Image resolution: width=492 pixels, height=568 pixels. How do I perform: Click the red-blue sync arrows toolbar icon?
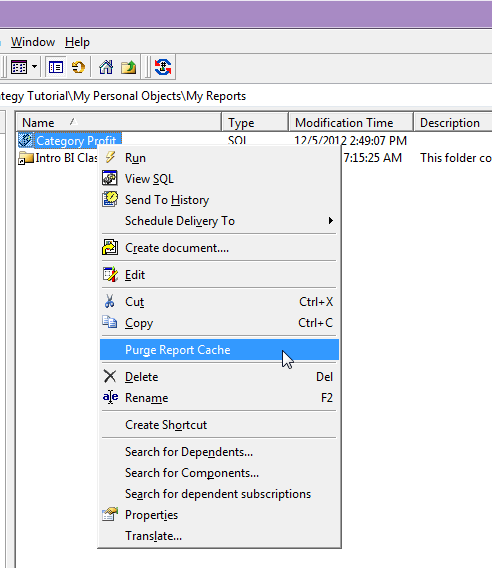click(163, 67)
